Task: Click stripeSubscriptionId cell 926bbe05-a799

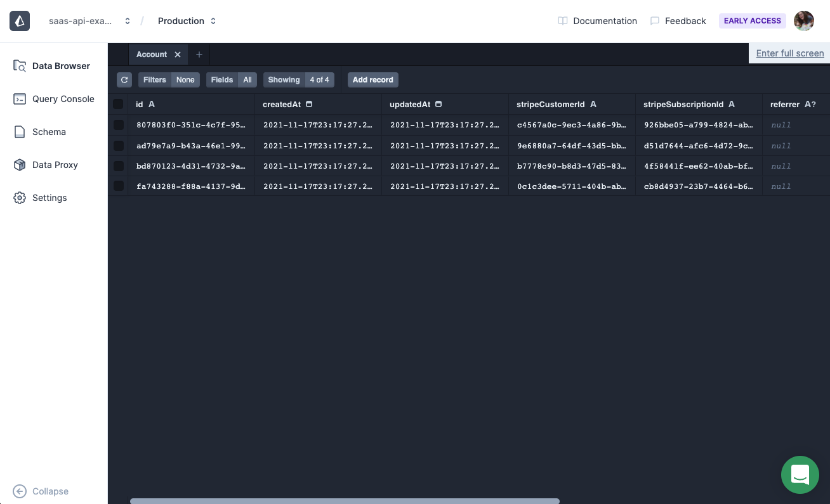Action: coord(699,125)
